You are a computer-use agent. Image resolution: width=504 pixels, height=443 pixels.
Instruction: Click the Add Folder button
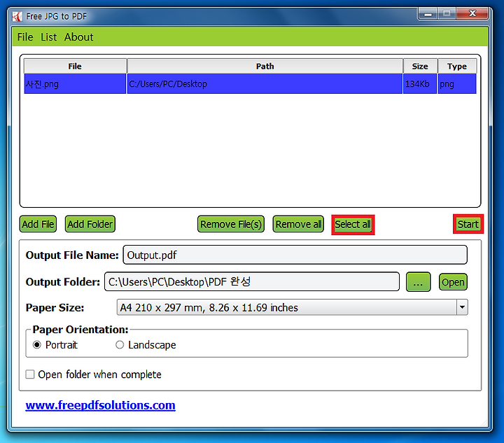[90, 224]
